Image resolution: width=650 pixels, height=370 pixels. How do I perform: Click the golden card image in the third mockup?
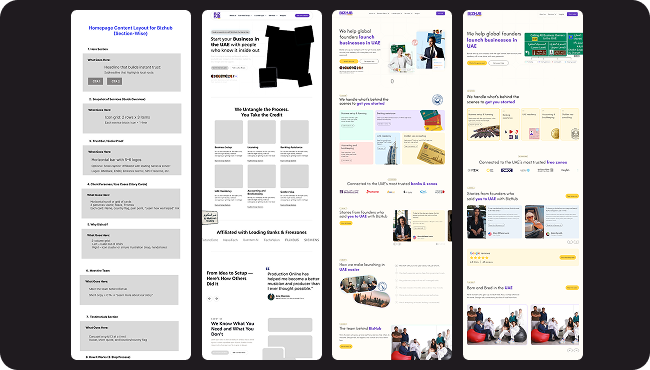click(x=431, y=154)
